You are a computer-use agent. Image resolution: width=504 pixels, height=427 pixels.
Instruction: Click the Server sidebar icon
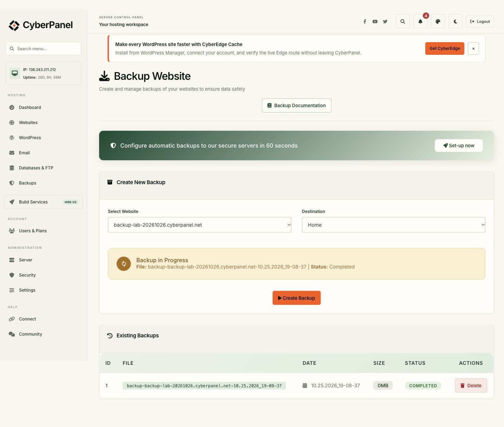click(x=12, y=260)
